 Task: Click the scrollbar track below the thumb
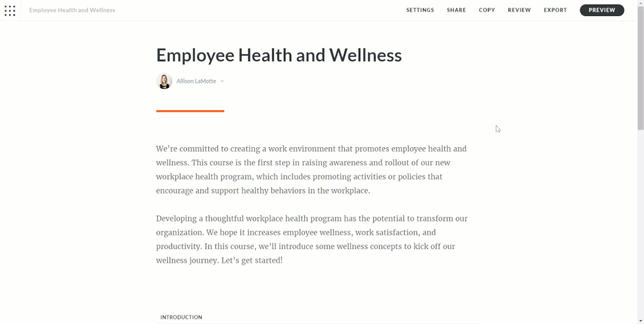(x=640, y=226)
